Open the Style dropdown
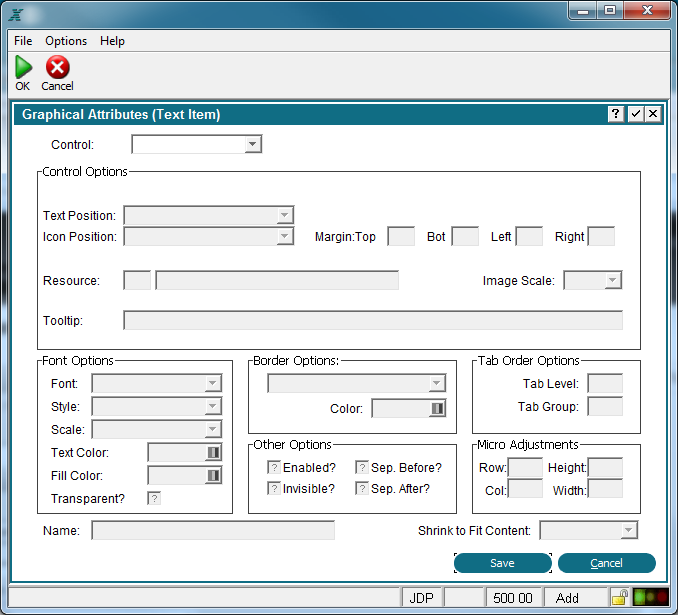The image size is (678, 615). click(x=212, y=406)
